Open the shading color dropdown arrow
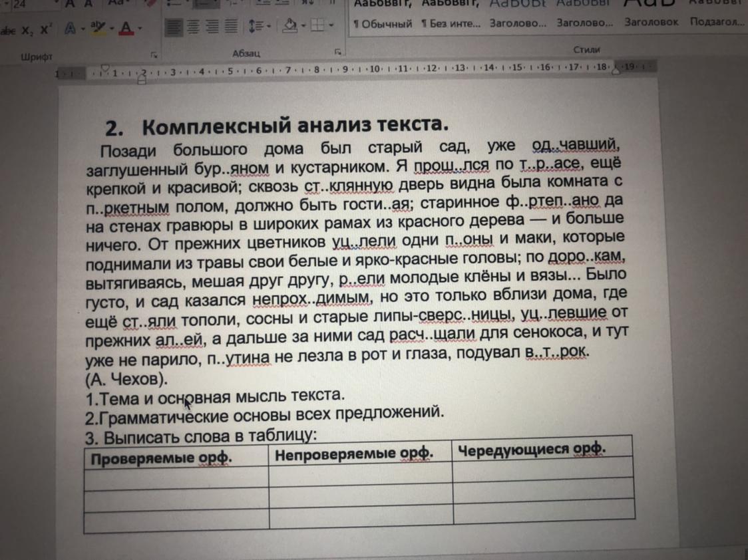Image resolution: width=748 pixels, height=560 pixels. point(303,25)
